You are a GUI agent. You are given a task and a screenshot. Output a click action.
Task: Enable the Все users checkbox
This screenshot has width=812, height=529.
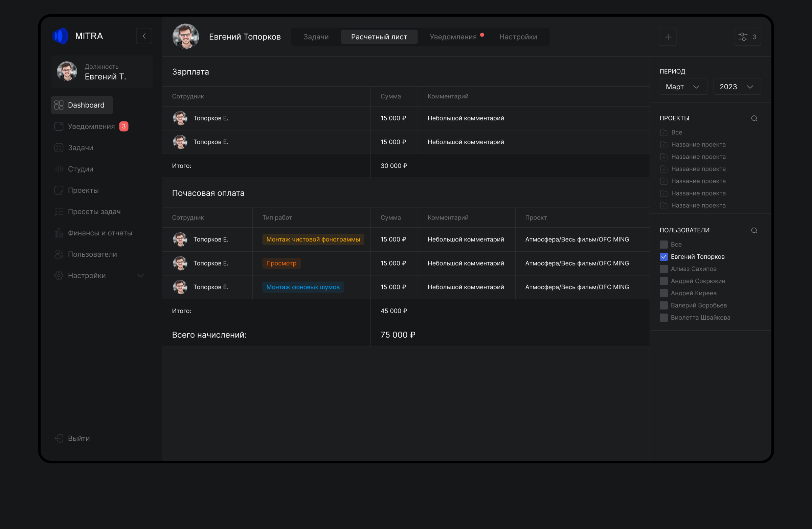coord(663,245)
